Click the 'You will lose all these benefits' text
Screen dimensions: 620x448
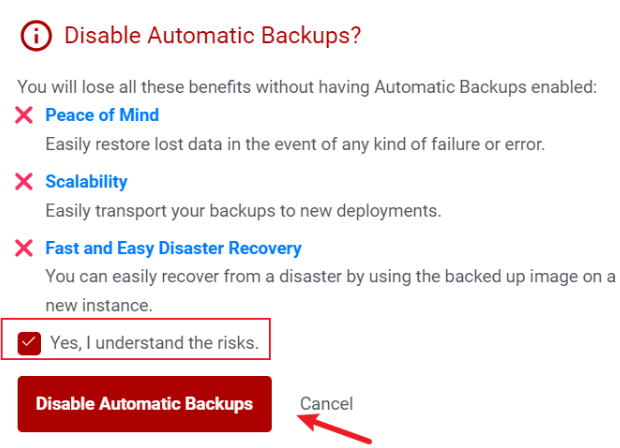[x=307, y=87]
